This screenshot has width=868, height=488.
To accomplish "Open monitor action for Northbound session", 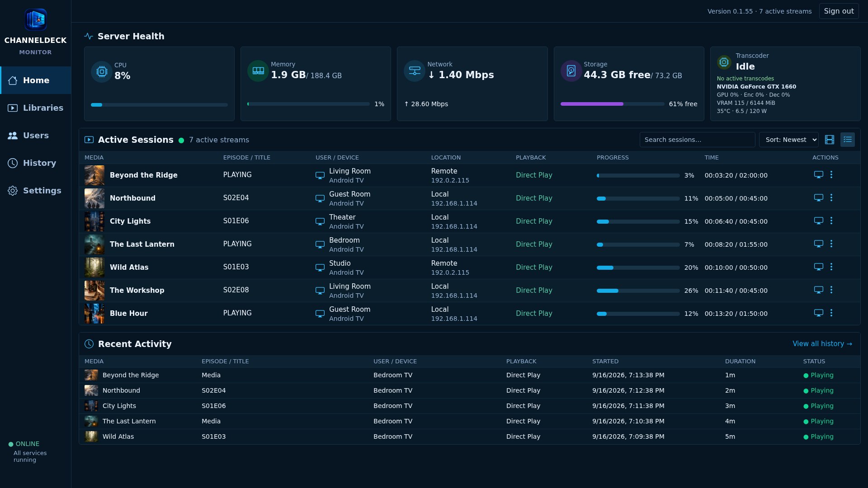I will (x=819, y=198).
